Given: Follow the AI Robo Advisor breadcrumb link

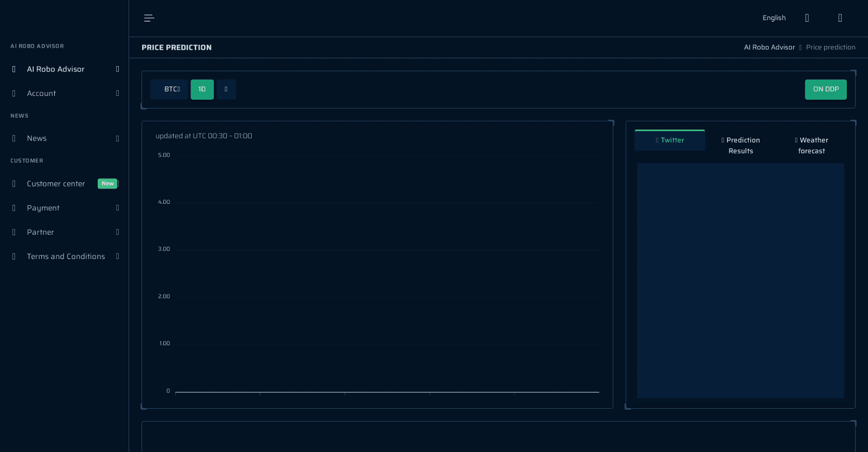Looking at the screenshot, I should [x=769, y=47].
